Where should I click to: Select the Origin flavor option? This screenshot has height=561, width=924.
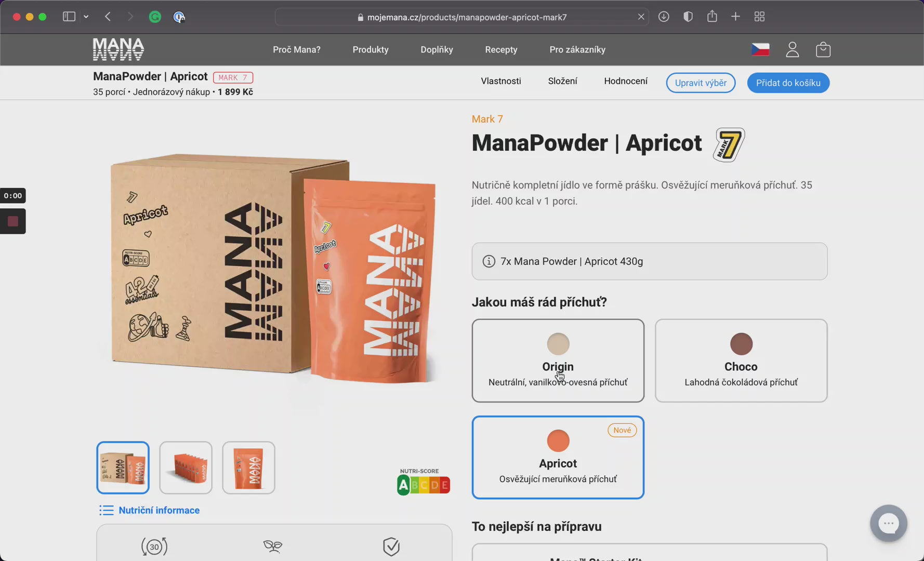tap(558, 360)
